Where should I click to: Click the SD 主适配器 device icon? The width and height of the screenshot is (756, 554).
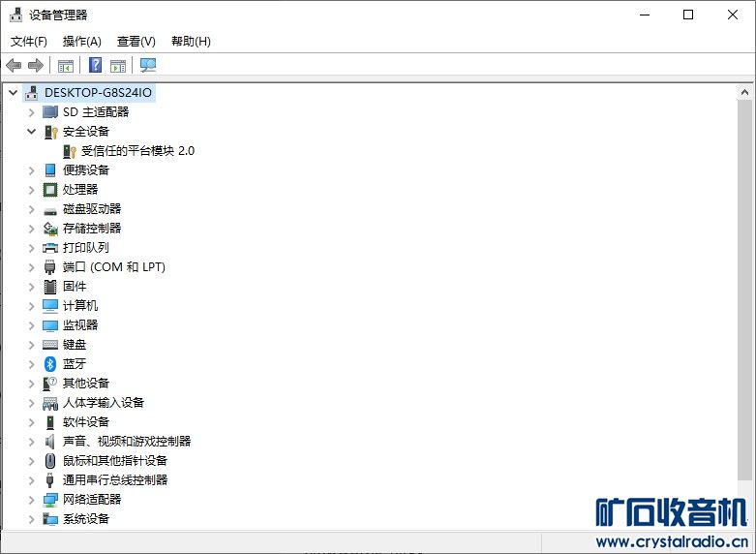point(50,112)
